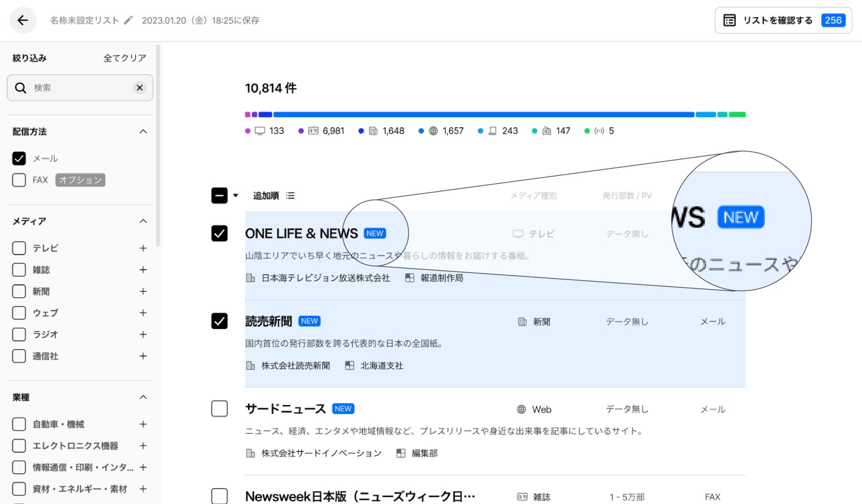Collapse the 配信方法 section
The width and height of the screenshot is (862, 504).
pyautogui.click(x=143, y=132)
